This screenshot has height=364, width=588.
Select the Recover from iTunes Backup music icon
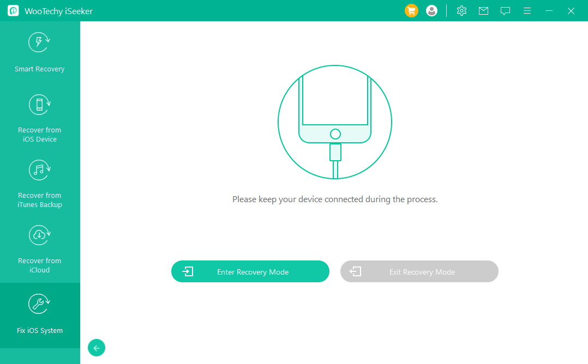pyautogui.click(x=39, y=170)
